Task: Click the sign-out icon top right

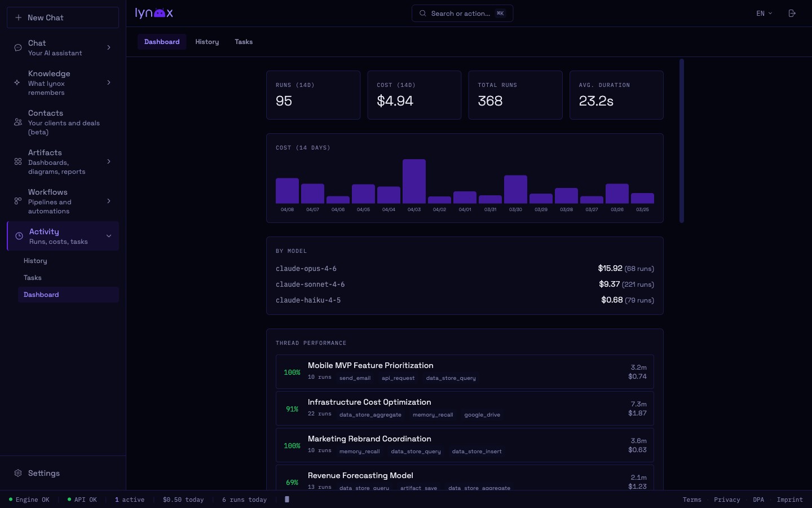Action: tap(792, 13)
